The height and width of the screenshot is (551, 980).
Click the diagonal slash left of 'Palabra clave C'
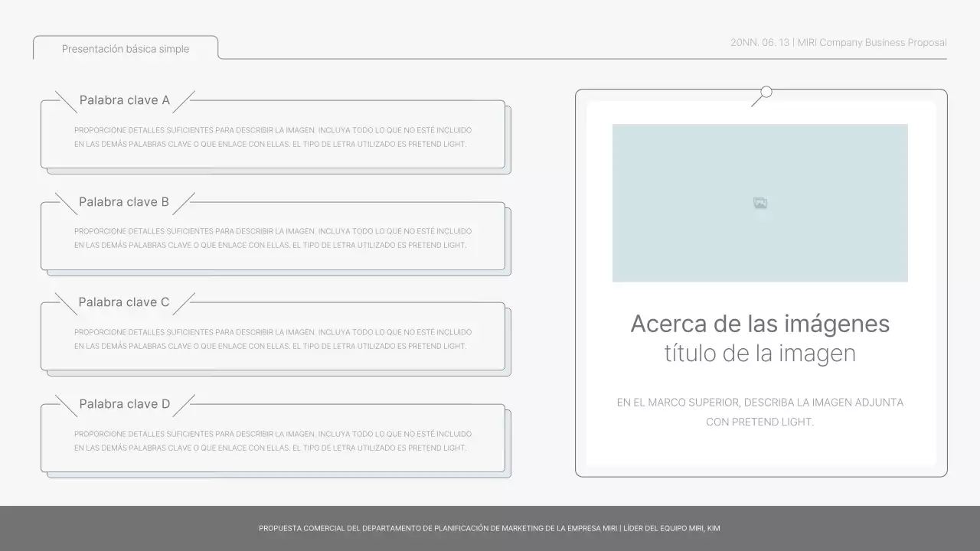pos(67,304)
